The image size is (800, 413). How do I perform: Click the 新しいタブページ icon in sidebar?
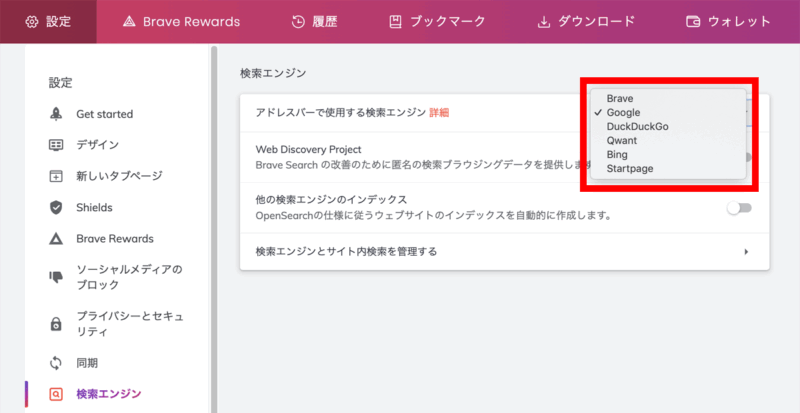57,176
